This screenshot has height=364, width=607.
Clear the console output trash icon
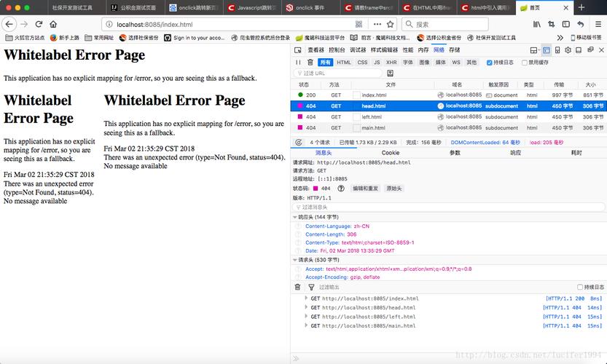pos(297,287)
